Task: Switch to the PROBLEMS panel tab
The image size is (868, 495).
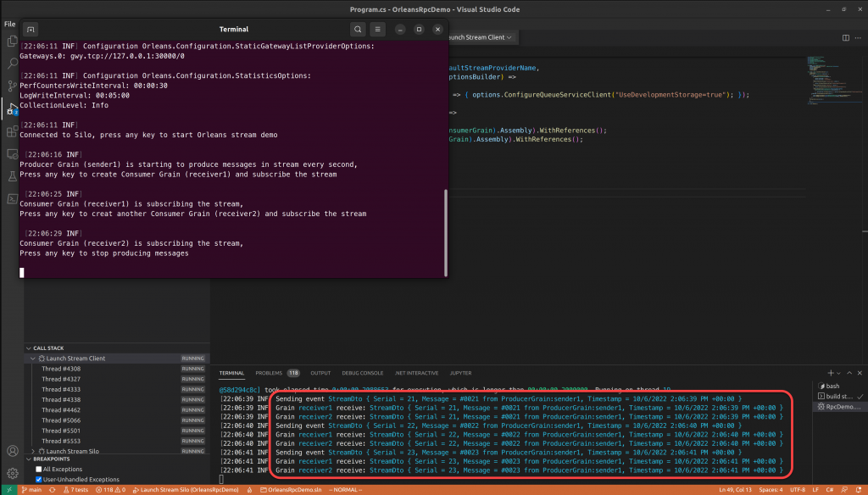Action: coord(269,373)
